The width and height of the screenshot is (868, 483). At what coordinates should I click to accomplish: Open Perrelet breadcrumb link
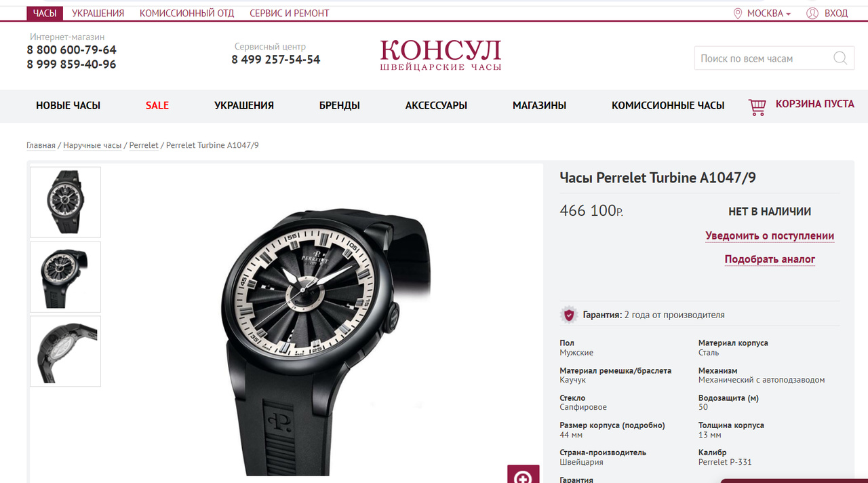[144, 145]
